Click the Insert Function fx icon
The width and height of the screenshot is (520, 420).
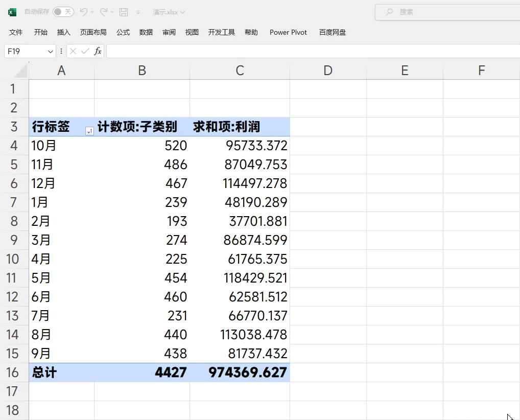[x=98, y=51]
